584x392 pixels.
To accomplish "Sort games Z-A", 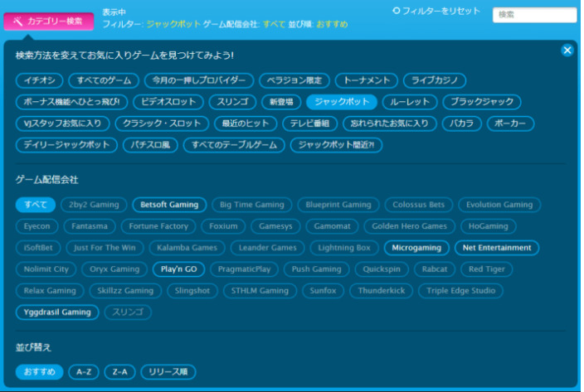I will [x=120, y=372].
